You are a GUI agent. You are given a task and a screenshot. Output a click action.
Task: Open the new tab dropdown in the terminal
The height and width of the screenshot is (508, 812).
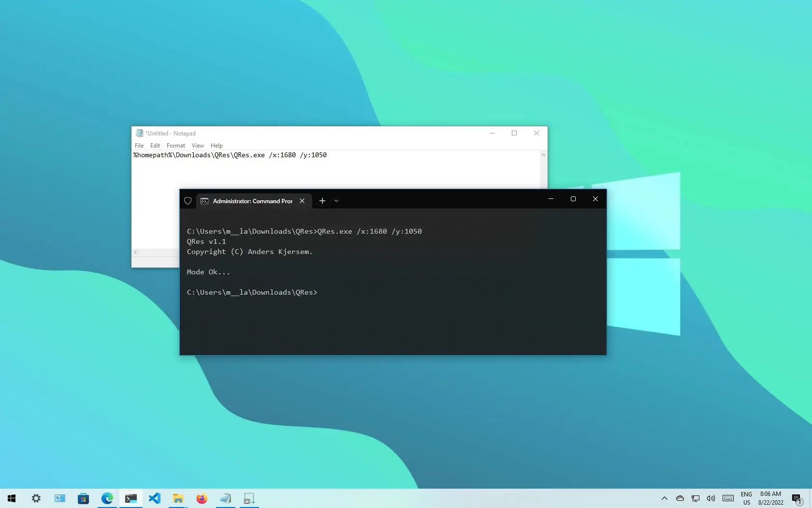pos(336,201)
